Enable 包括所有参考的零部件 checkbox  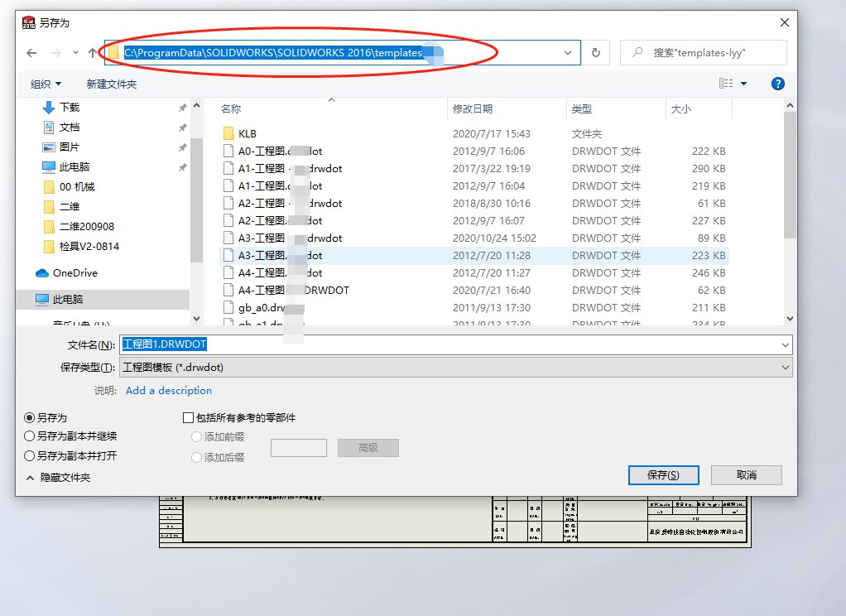click(188, 417)
